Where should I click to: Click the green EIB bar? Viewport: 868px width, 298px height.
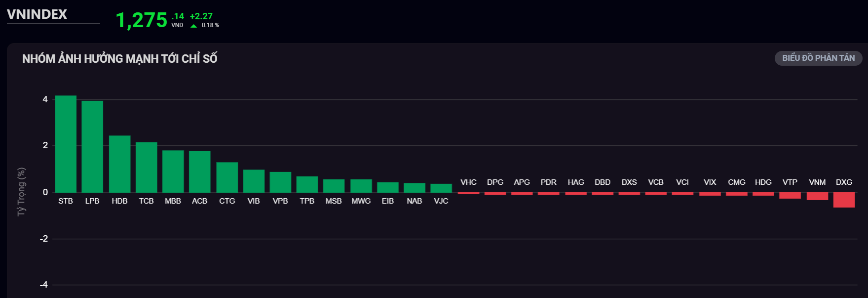click(388, 187)
